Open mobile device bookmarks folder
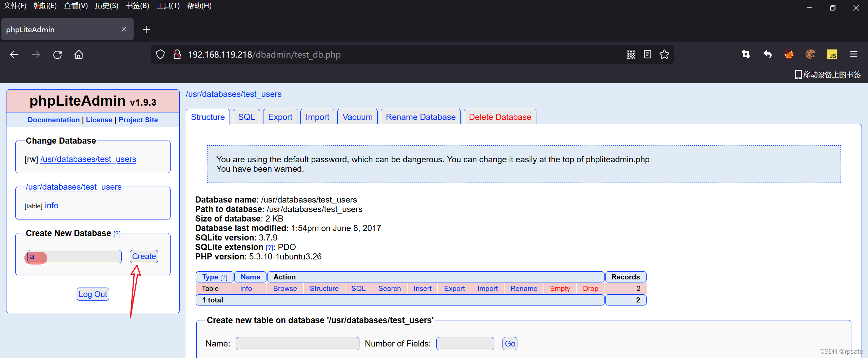Viewport: 868px width, 358px height. (x=828, y=75)
